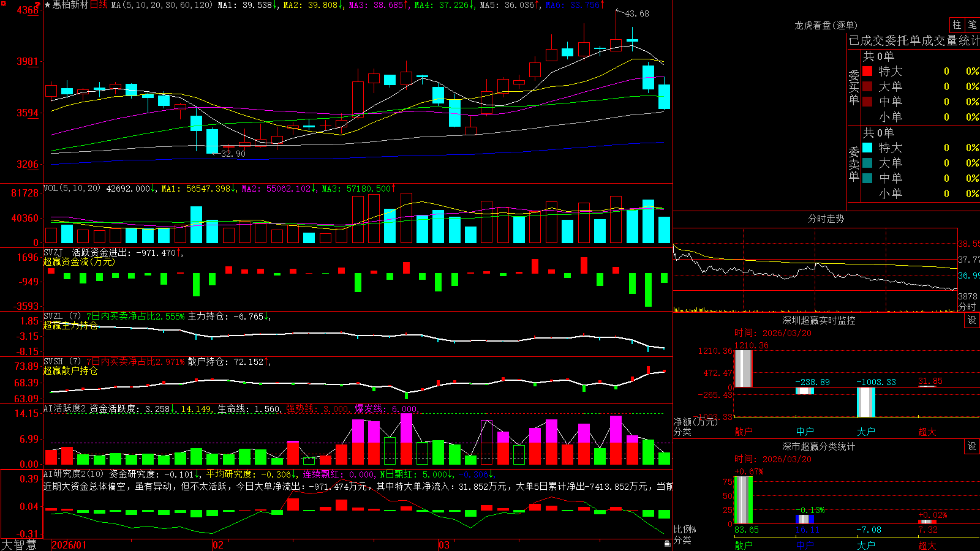
Task: Click the lock icon at the chart's bottom-right
Action: (x=667, y=543)
